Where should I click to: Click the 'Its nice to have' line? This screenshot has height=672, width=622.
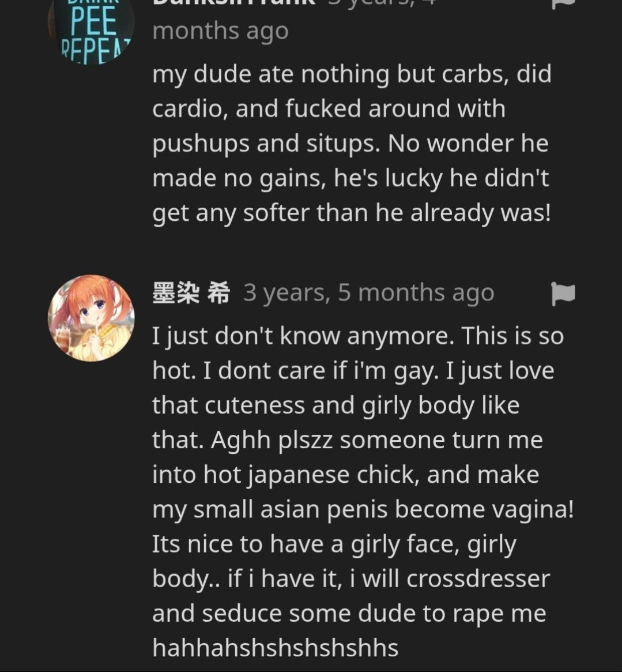[x=334, y=544]
